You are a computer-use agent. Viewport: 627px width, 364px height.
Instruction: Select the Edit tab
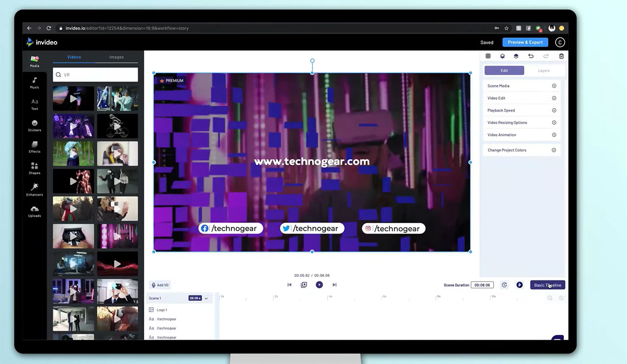[504, 70]
